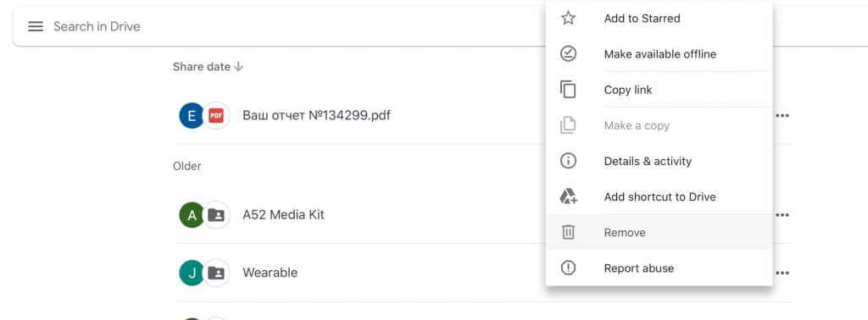Toggle Share date sort direction arrow
This screenshot has height=320, width=868.
pyautogui.click(x=238, y=67)
